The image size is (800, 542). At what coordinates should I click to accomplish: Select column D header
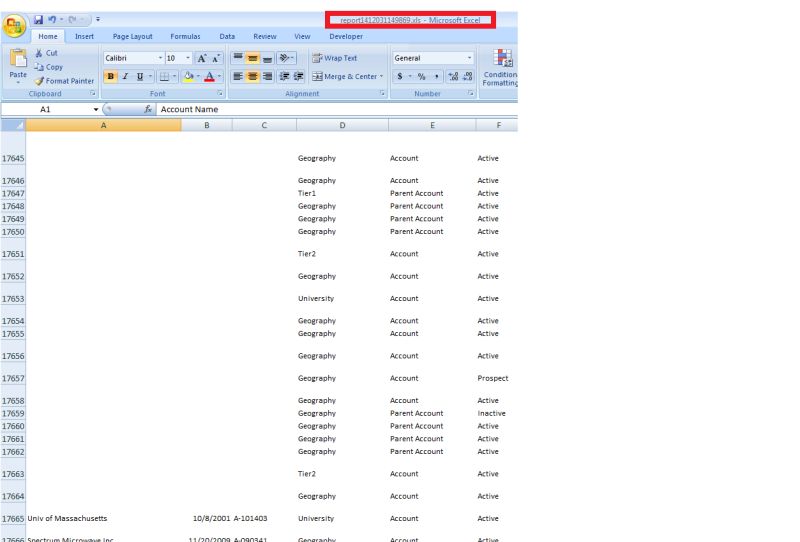point(342,125)
